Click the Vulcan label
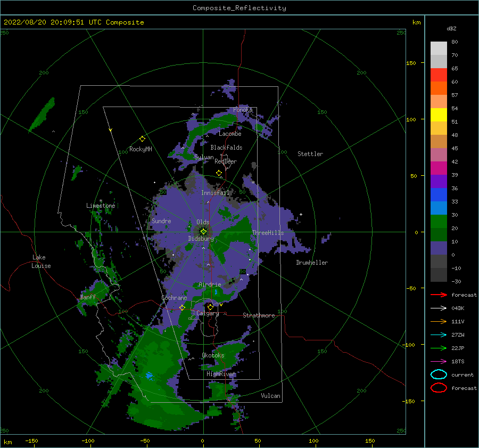Viewport: 479px width, 448px height. pos(271,396)
